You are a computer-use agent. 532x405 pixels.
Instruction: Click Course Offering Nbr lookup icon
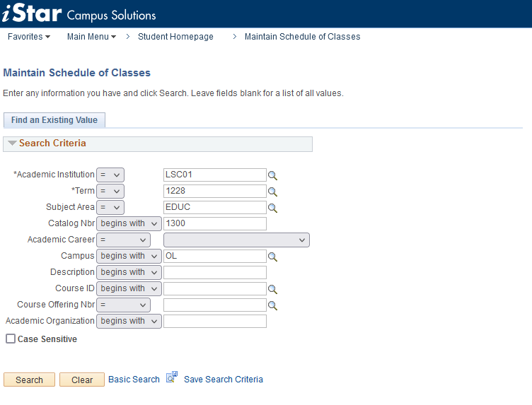pyautogui.click(x=272, y=305)
